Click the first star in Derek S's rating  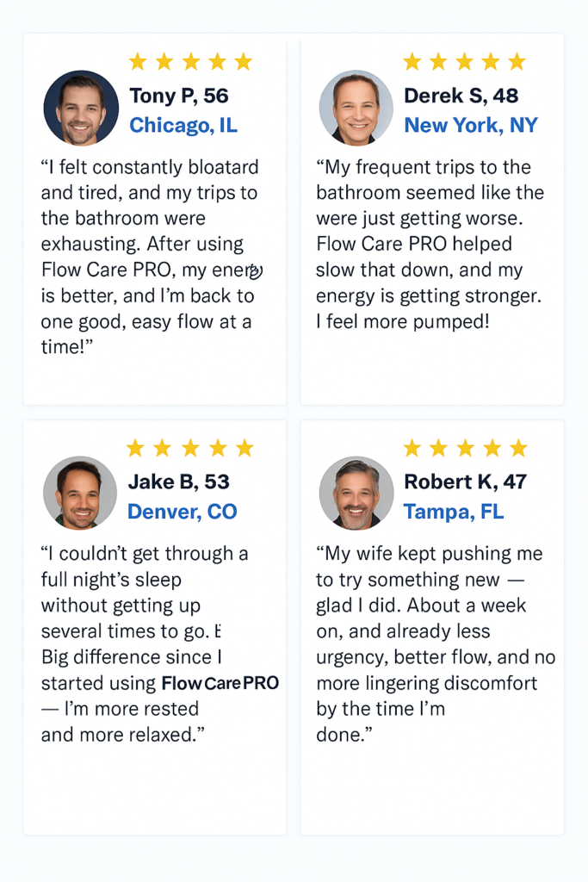(x=412, y=61)
